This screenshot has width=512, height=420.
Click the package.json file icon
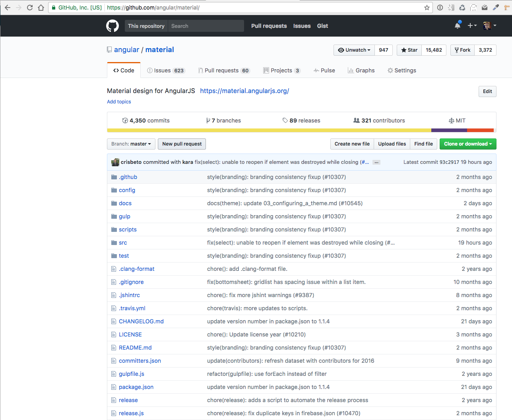click(114, 387)
